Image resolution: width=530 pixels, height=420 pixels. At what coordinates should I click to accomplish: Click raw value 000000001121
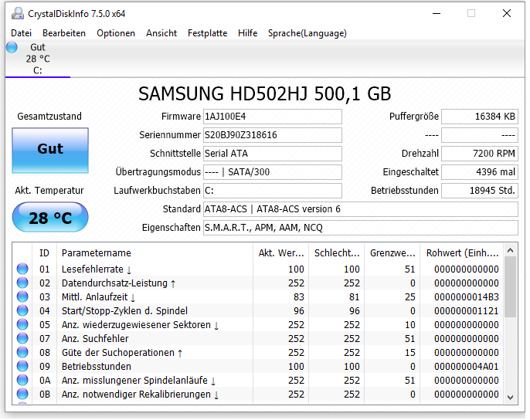pyautogui.click(x=467, y=311)
